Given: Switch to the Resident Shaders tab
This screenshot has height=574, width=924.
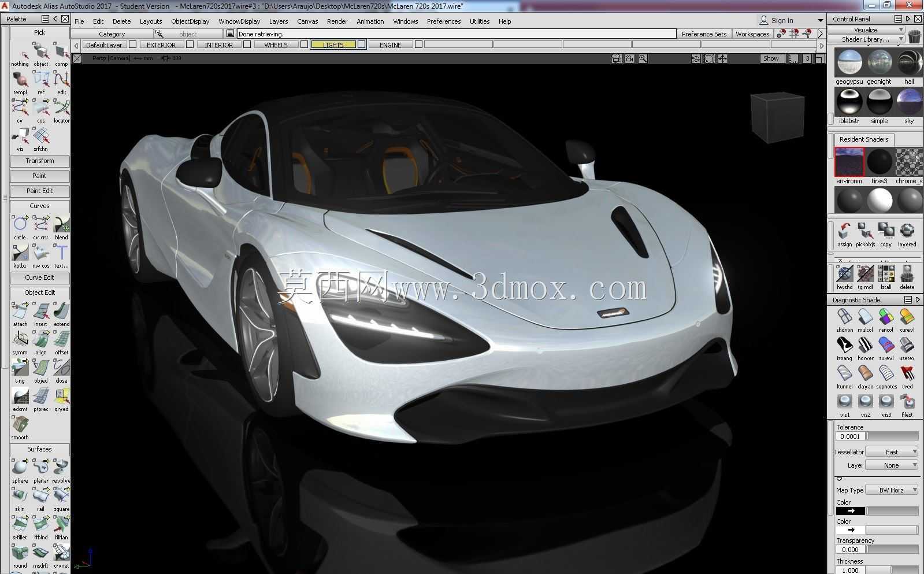Looking at the screenshot, I should (864, 139).
